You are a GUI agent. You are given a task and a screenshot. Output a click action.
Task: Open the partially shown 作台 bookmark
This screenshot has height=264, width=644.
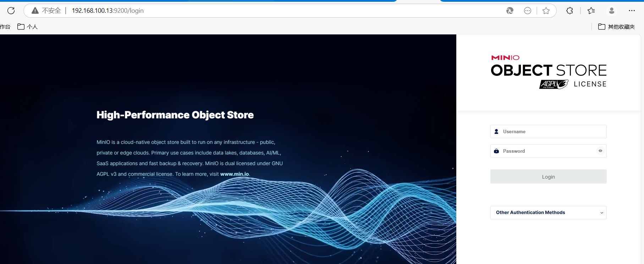5,27
